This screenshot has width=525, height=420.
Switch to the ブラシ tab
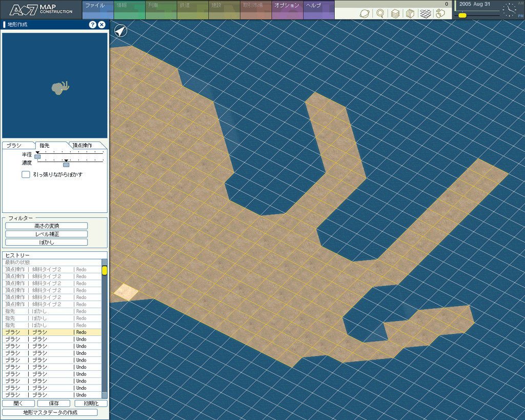14,145
